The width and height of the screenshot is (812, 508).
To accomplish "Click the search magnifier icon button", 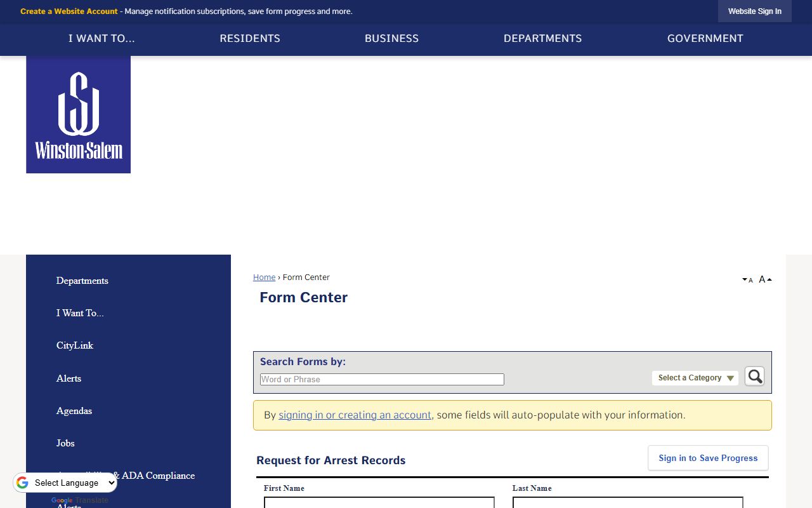I will pos(754,377).
